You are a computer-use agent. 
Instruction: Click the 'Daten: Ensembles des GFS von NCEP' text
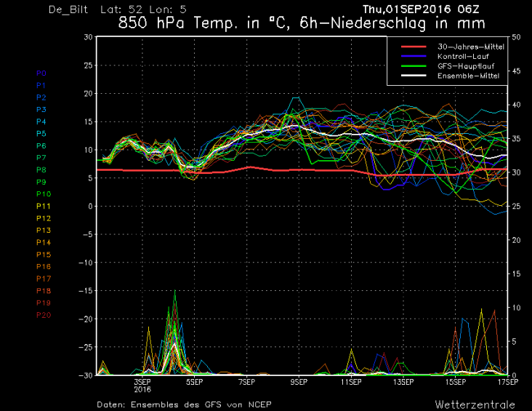184,404
